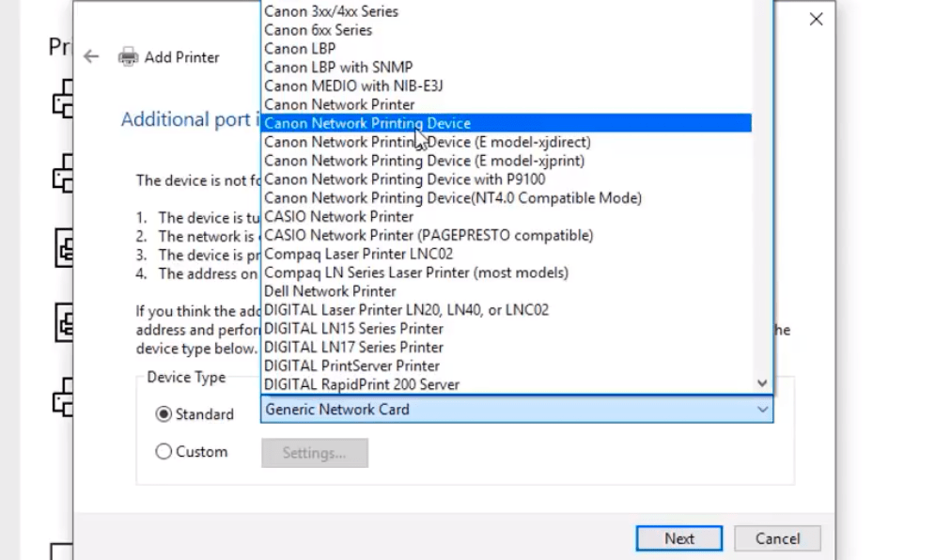Select Canon MEDIO with NIB-E3J
Image resolution: width=951 pixels, height=560 pixels.
pos(507,86)
